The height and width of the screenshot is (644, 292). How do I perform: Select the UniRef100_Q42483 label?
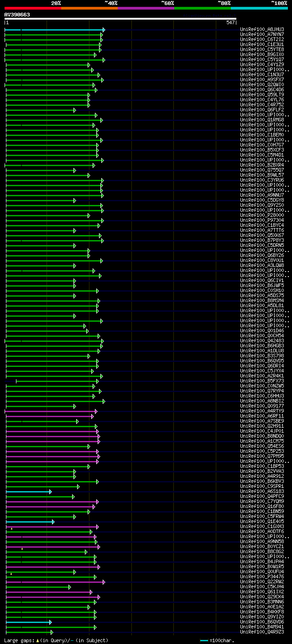coord(262,340)
